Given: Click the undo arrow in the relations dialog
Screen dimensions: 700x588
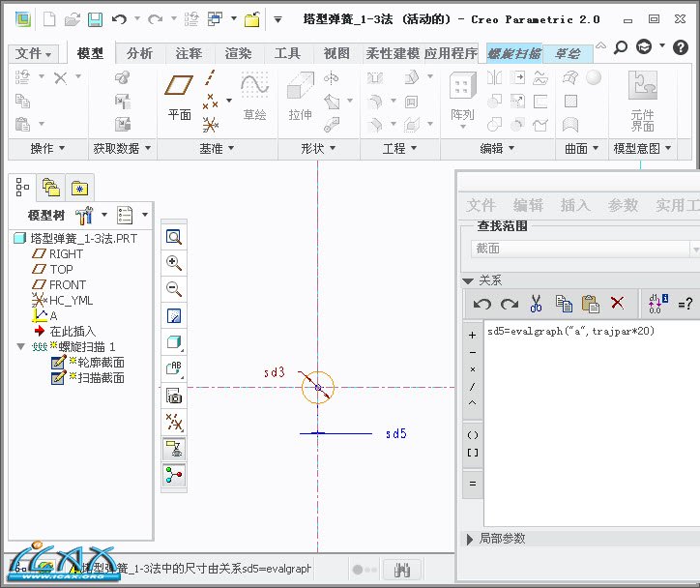Looking at the screenshot, I should 481,304.
